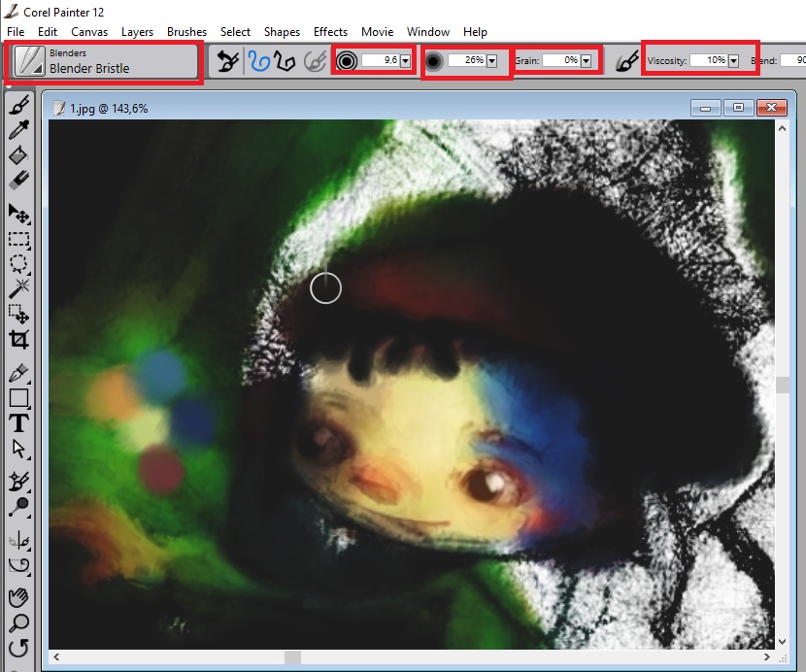Select the Mirror Painting tool
This screenshot has height=672, width=806.
pos(19,540)
